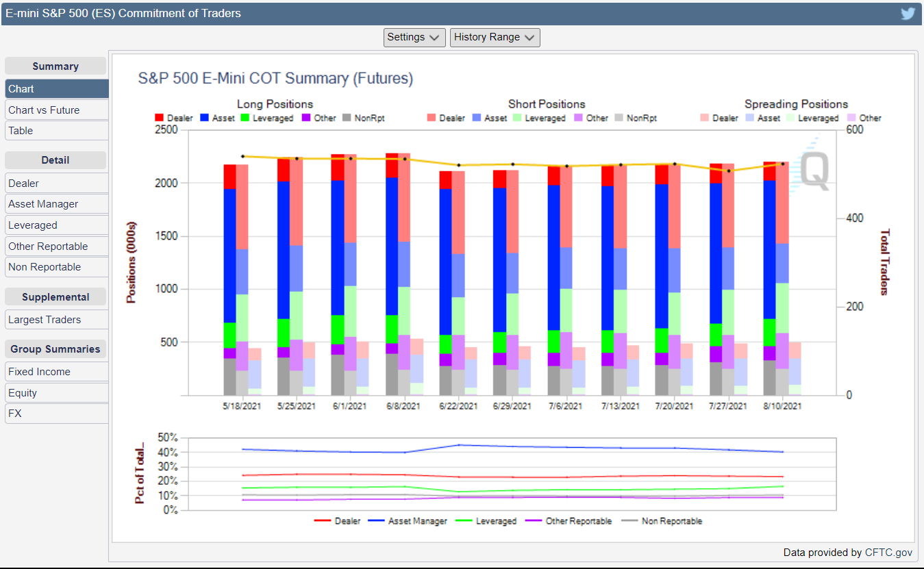Screen dimensions: 924x569
Task: Open the Largest Traders page
Action: tap(56, 319)
